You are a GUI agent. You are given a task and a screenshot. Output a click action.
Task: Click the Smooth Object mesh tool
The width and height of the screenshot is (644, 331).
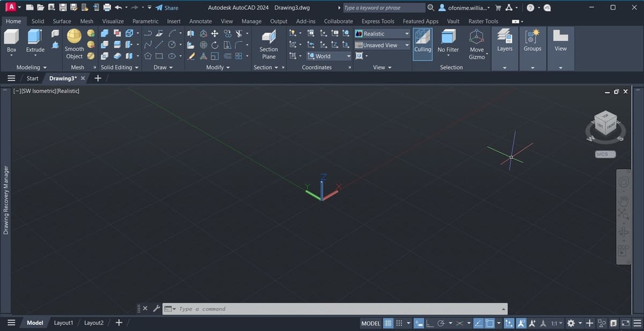pos(74,44)
